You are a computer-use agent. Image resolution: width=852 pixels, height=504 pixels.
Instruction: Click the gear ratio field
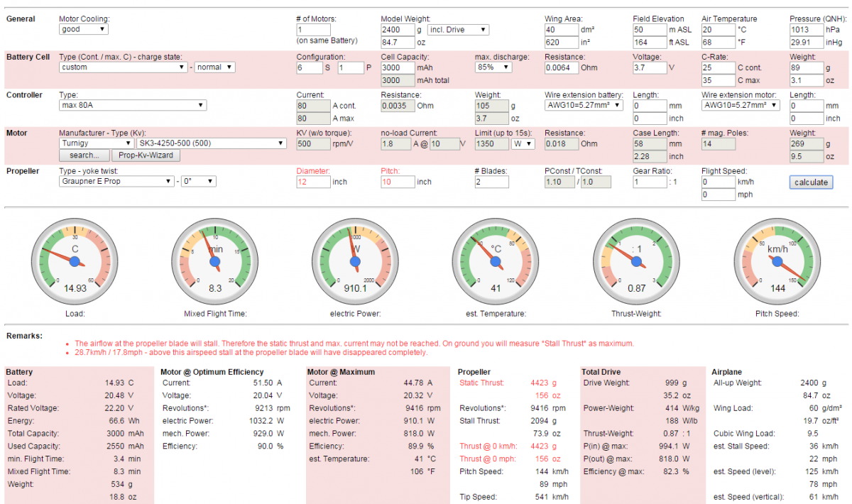point(650,182)
